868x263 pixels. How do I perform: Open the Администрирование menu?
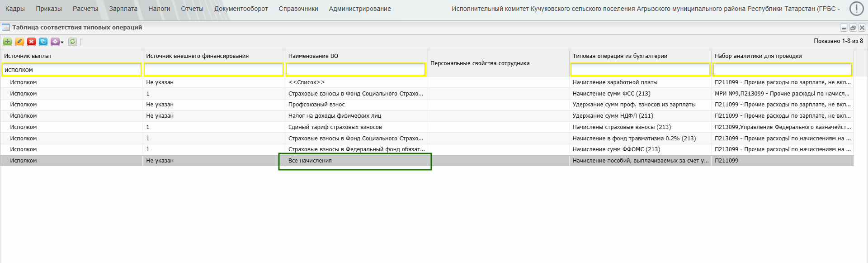pyautogui.click(x=360, y=9)
